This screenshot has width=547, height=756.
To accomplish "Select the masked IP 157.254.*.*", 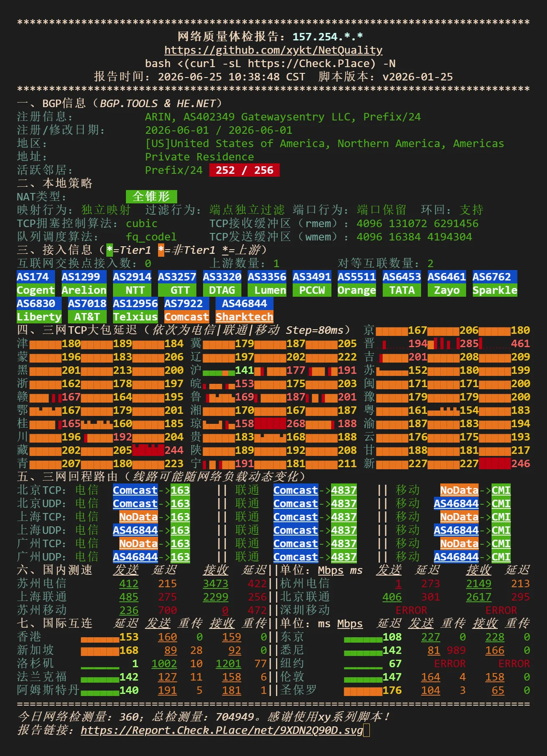I will (328, 37).
